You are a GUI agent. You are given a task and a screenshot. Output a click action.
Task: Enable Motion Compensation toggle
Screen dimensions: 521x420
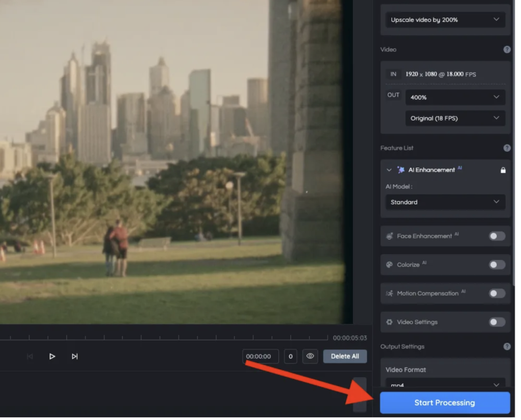pos(497,293)
